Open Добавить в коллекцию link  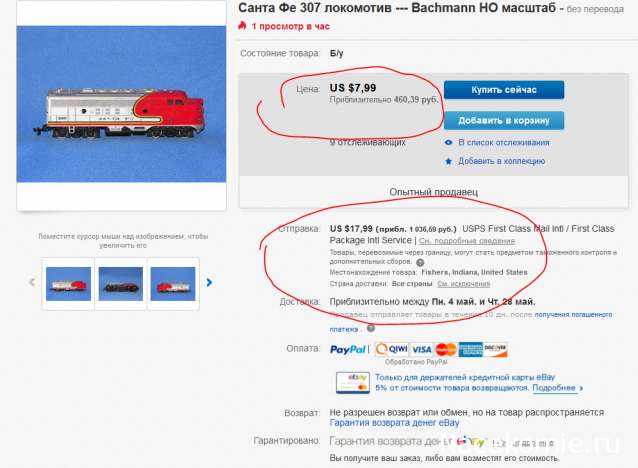click(502, 161)
